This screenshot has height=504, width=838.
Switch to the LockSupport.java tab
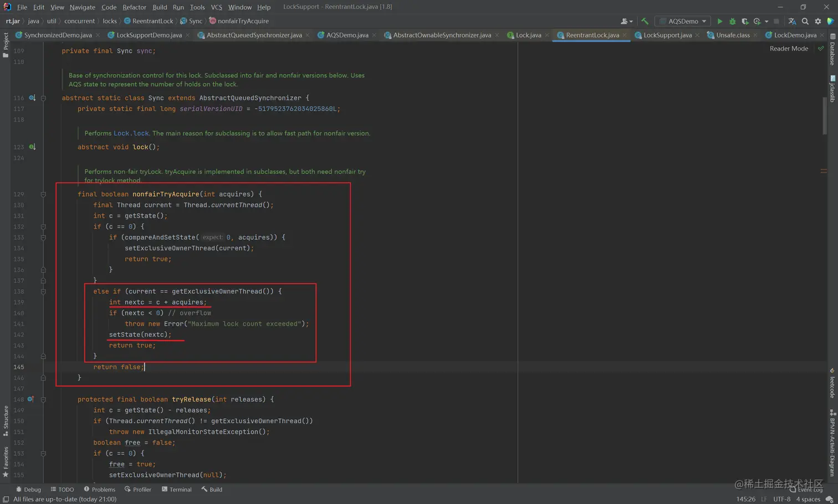point(667,35)
